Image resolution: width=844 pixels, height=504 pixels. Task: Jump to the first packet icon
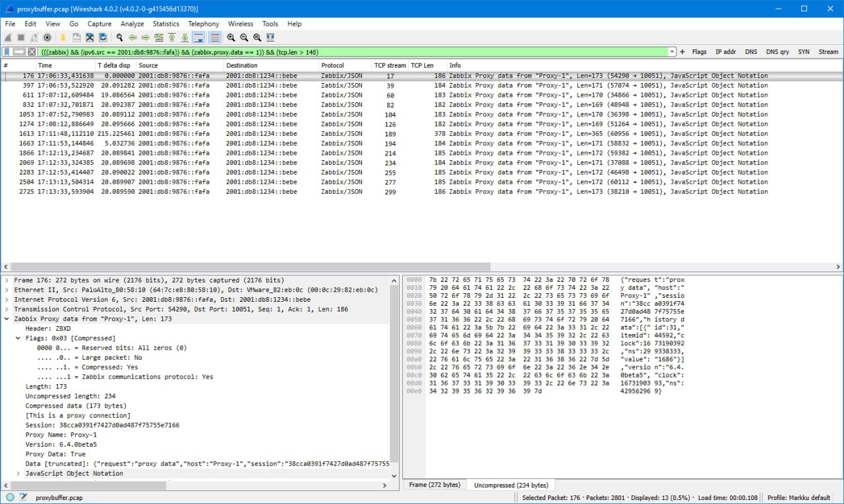172,38
